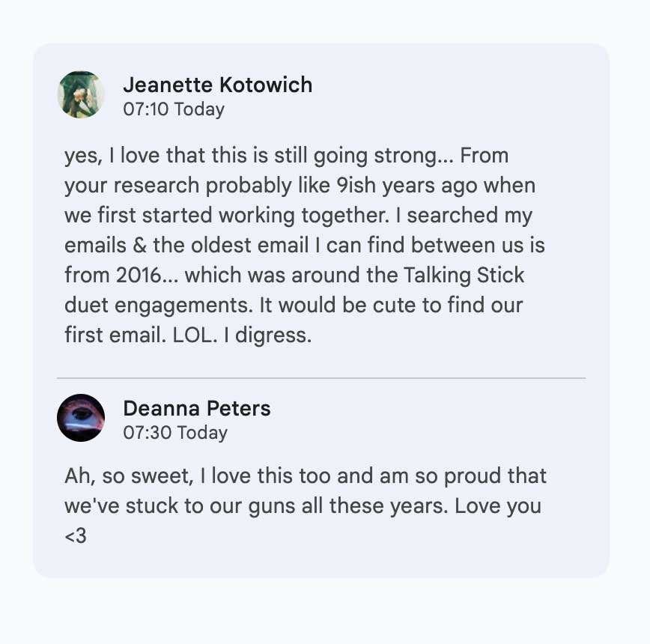Click the 07:10 Today timestamp
The height and width of the screenshot is (644, 650).
pos(174,109)
